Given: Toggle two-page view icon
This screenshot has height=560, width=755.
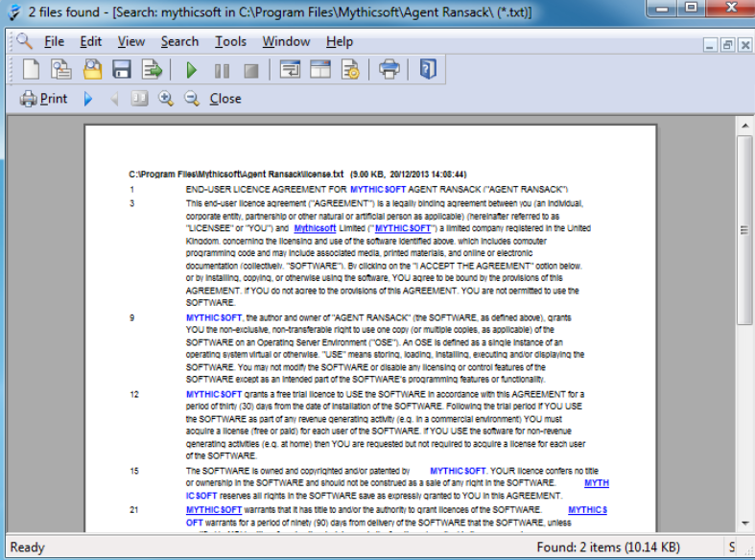Looking at the screenshot, I should (140, 99).
